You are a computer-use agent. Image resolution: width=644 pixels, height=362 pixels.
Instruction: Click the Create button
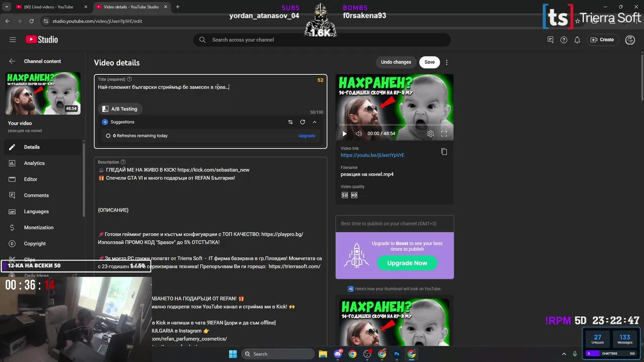602,40
